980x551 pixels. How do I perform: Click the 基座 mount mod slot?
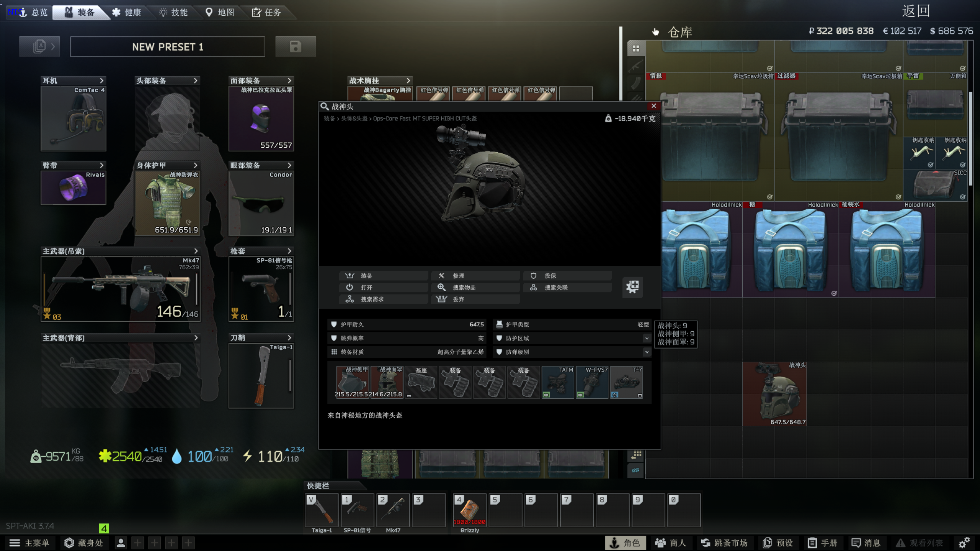pos(421,382)
